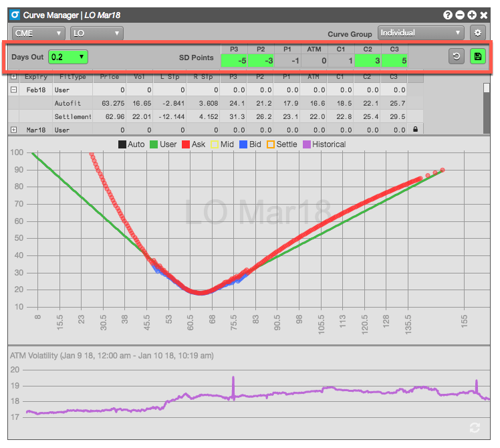Click the lock icon in Mar18 row
The width and height of the screenshot is (500, 448).
tap(415, 129)
